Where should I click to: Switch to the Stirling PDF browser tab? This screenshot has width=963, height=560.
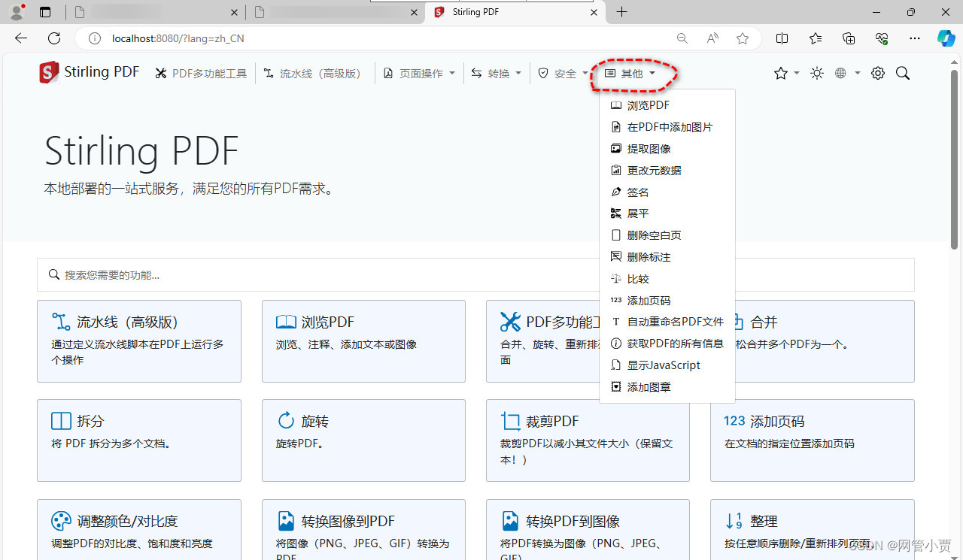pyautogui.click(x=515, y=12)
